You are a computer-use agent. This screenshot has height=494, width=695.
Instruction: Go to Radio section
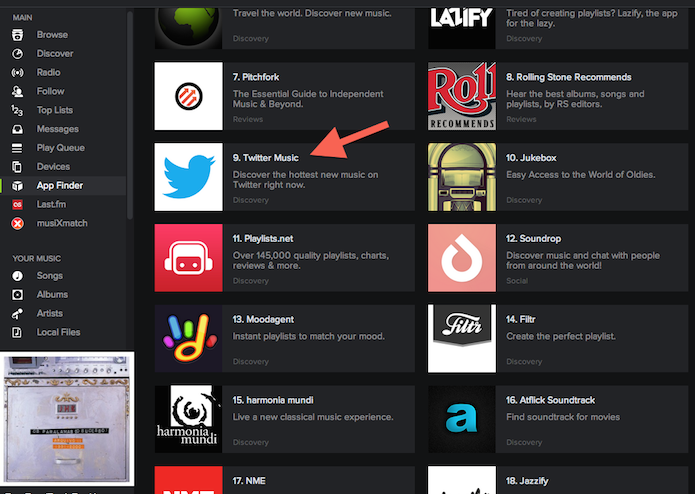pyautogui.click(x=48, y=73)
